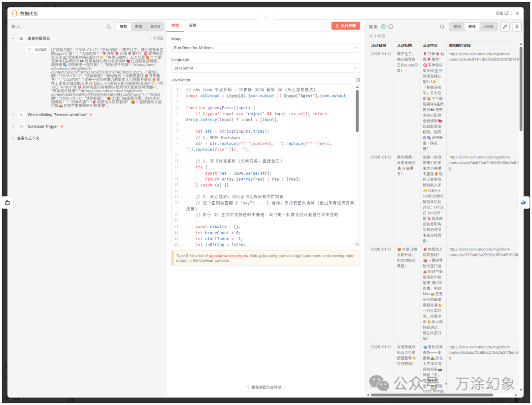
Task: Click the output info icon
Action: [x=391, y=27]
